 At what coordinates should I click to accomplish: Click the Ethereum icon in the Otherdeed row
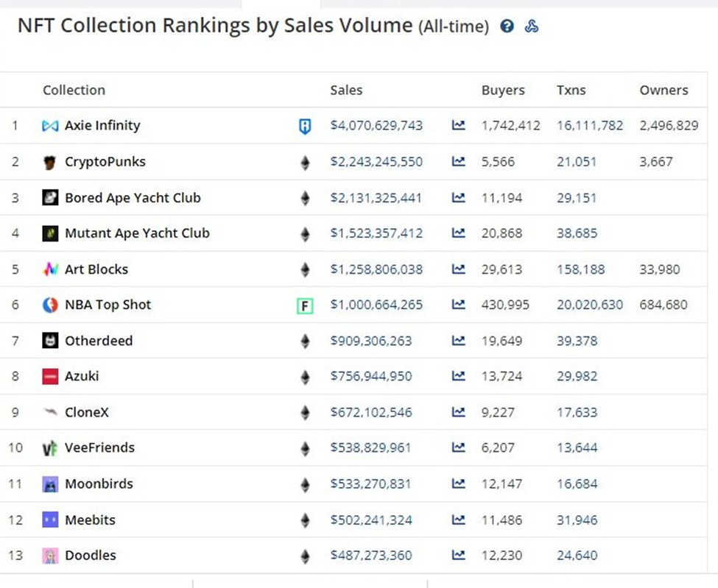pyautogui.click(x=305, y=341)
